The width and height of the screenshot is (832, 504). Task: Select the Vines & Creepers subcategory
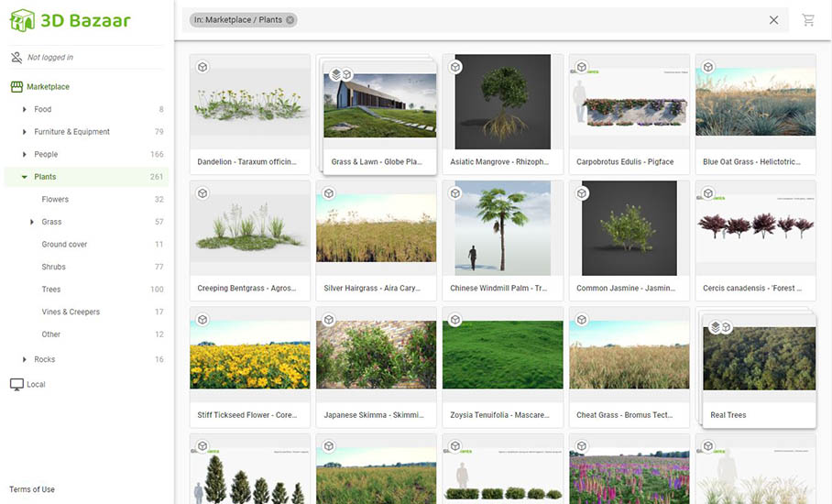[71, 312]
